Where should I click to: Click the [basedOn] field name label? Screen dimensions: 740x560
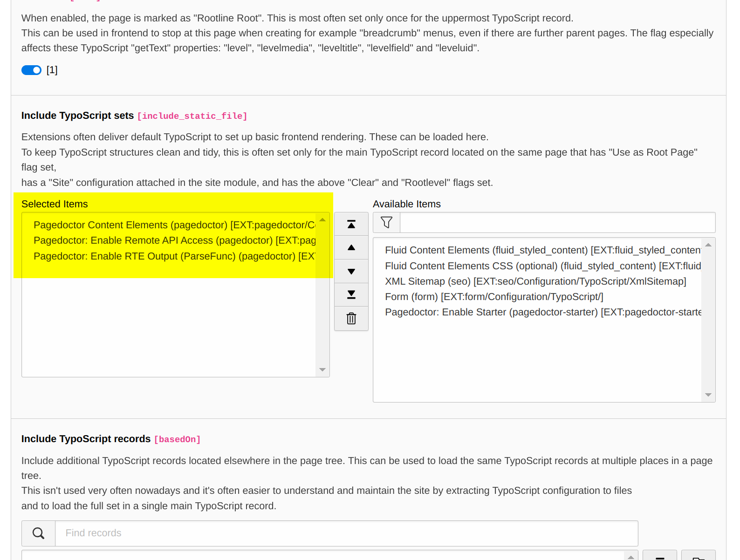177,439
